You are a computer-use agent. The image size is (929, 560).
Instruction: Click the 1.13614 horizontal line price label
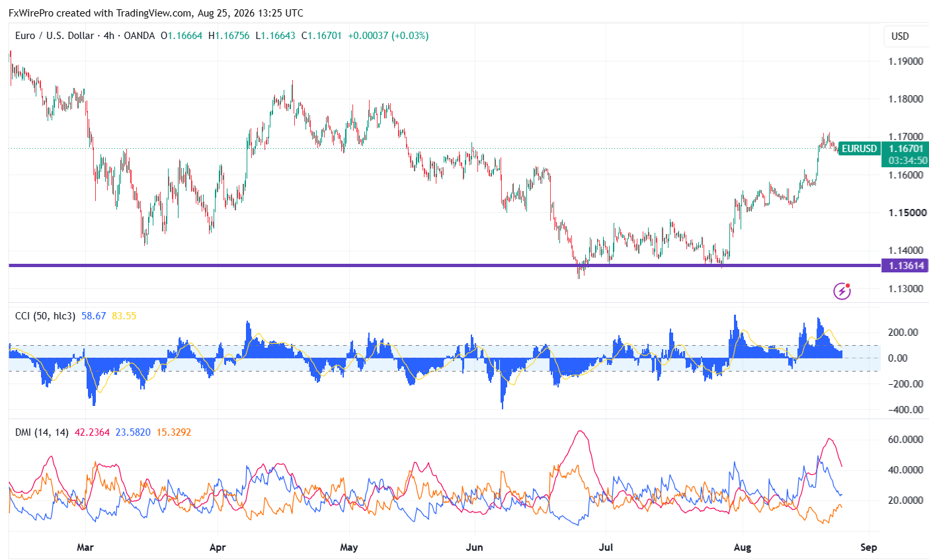pos(905,266)
